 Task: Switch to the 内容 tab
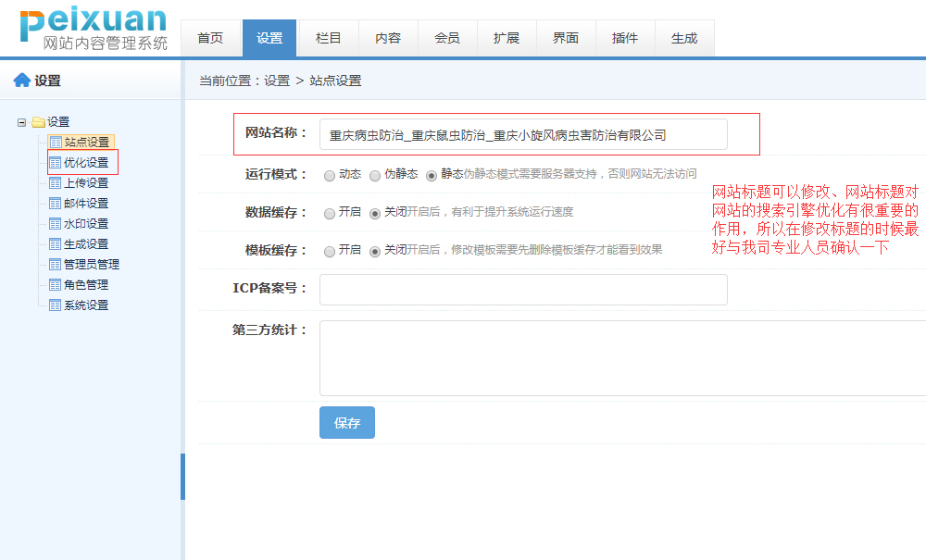(388, 38)
